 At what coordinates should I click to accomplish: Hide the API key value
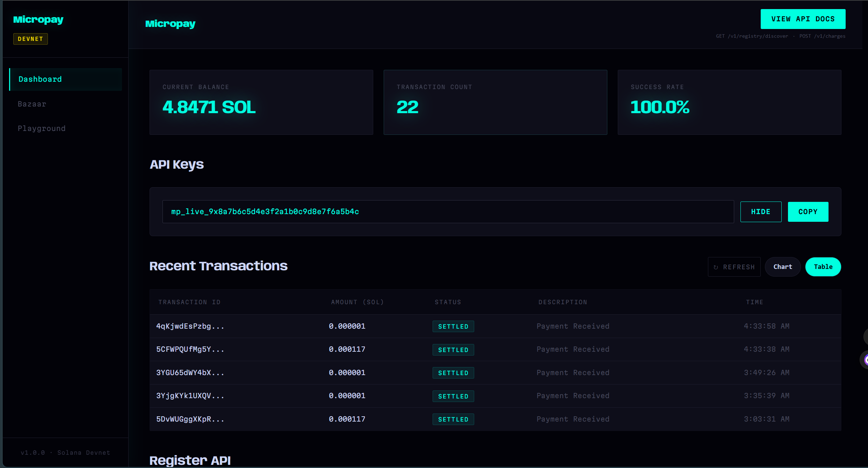click(x=760, y=212)
